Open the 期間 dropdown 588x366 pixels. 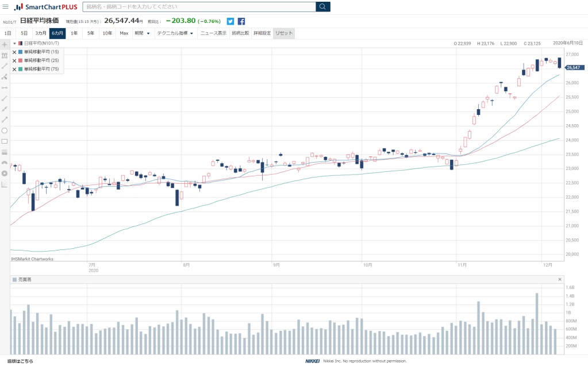(x=142, y=33)
